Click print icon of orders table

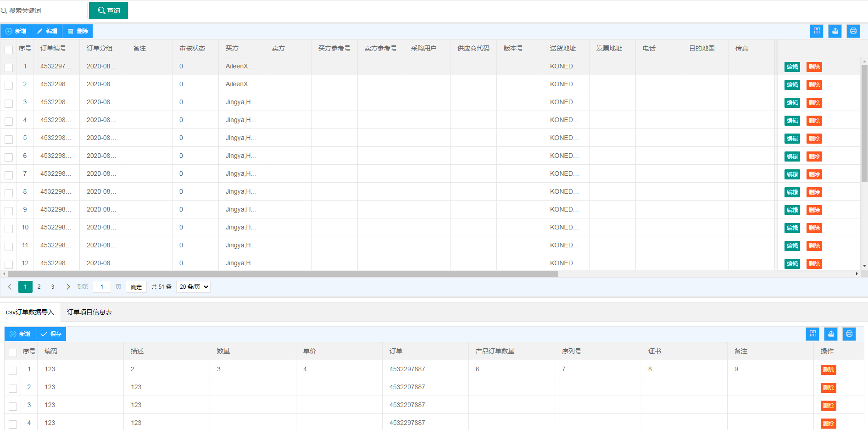(853, 31)
